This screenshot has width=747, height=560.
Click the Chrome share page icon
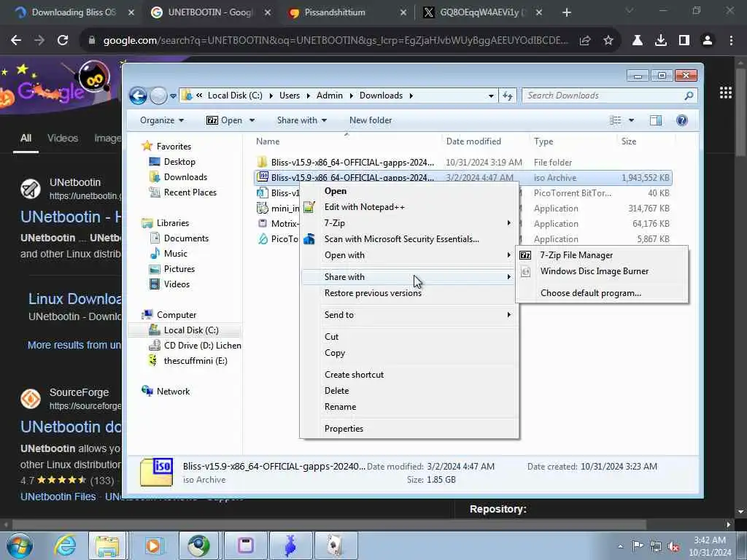click(x=585, y=41)
